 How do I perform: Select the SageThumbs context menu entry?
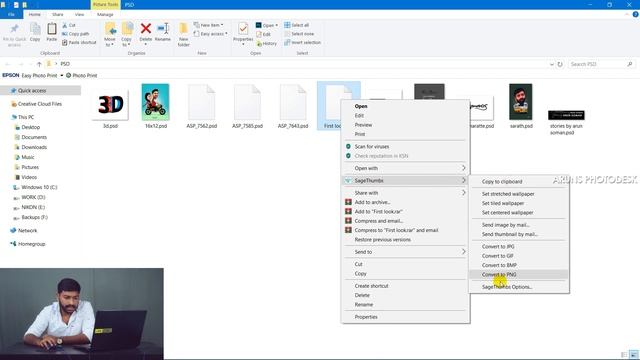[405, 180]
